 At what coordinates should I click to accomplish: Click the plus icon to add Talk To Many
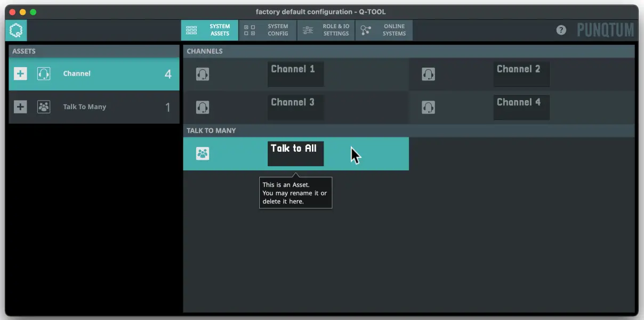point(20,107)
